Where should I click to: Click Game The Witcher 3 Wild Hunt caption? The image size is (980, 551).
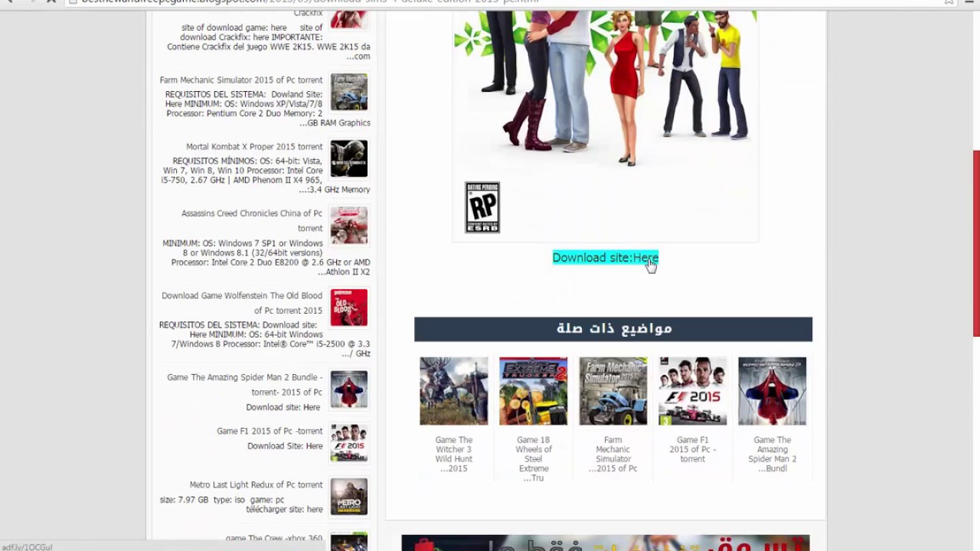[454, 455]
